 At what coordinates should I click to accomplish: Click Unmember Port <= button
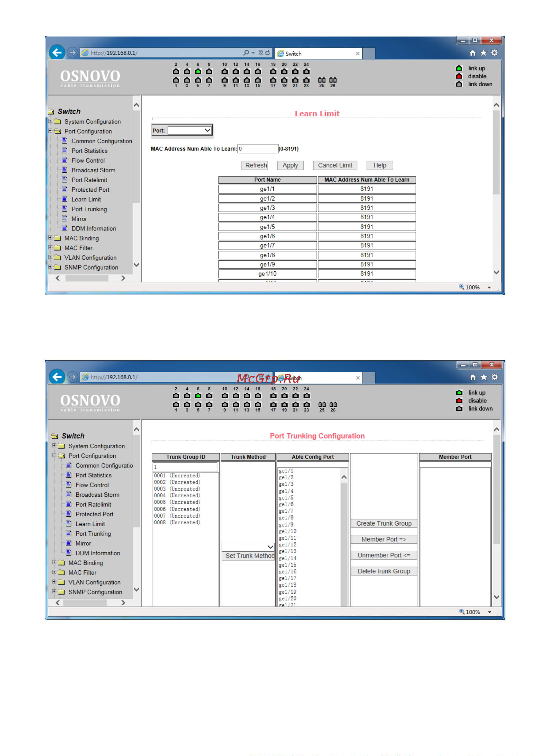pos(384,555)
